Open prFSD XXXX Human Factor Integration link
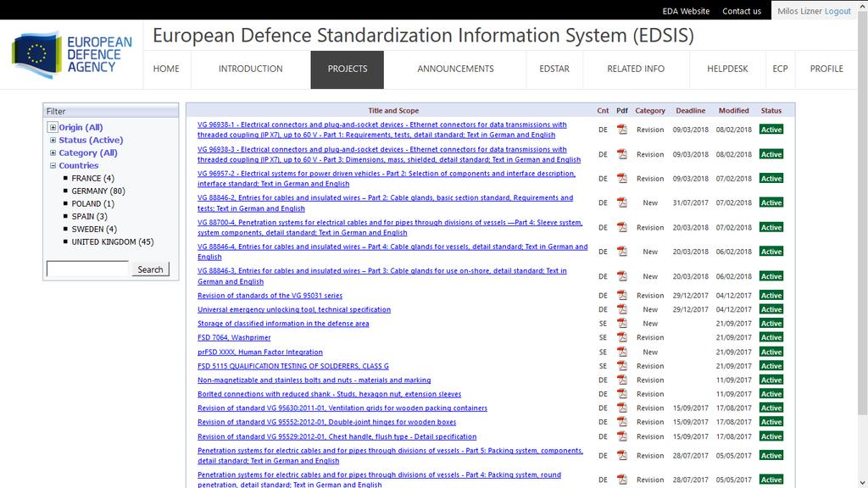The height and width of the screenshot is (488, 868). [x=259, y=352]
